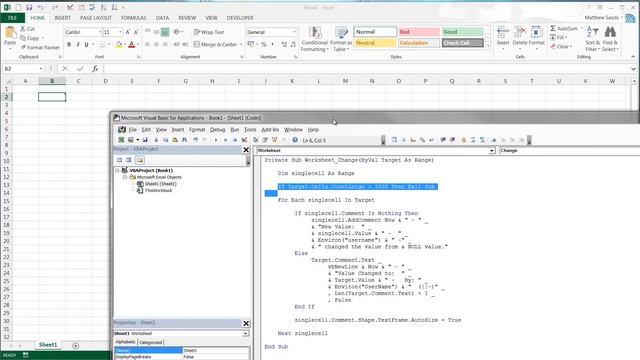Open the Name Box dropdown arrow

[x=41, y=69]
